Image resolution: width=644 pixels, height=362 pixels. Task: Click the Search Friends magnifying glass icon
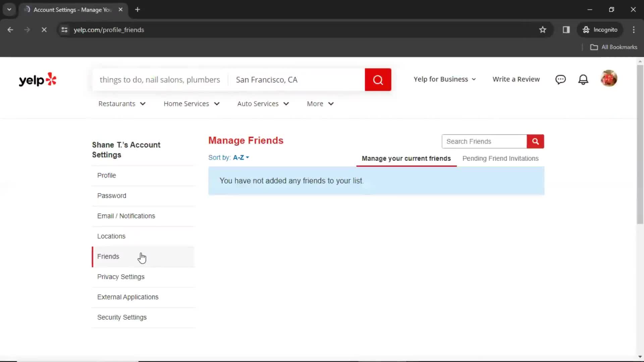pos(536,141)
